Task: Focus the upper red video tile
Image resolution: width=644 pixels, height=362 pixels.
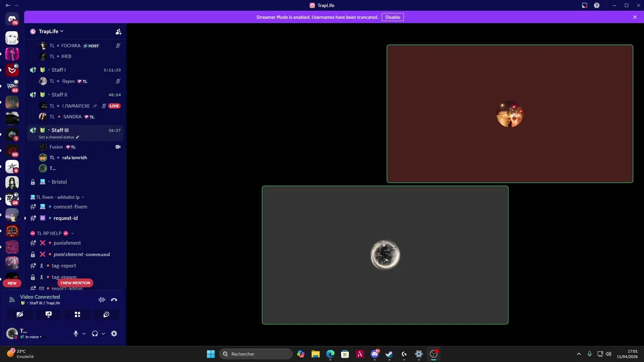Action: click(510, 114)
